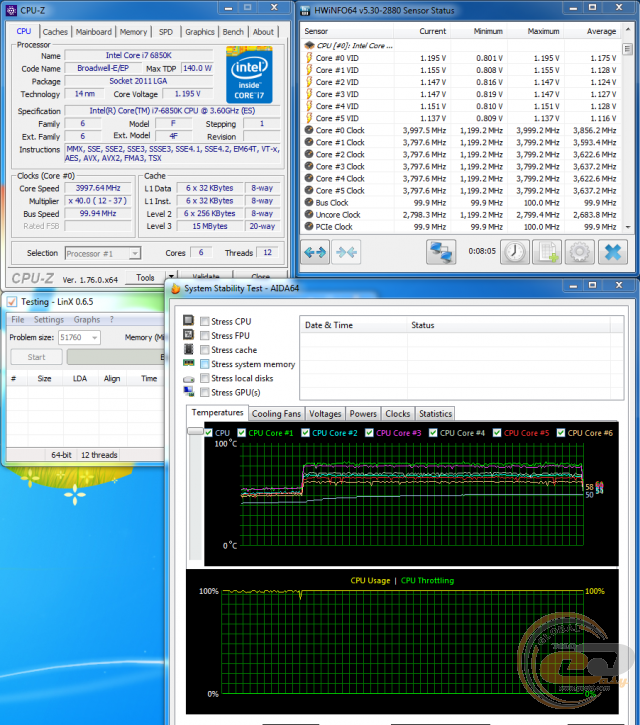Switch to the Mainboard tab in CPU-Z
Screen dimensions: 640x725
(94, 32)
